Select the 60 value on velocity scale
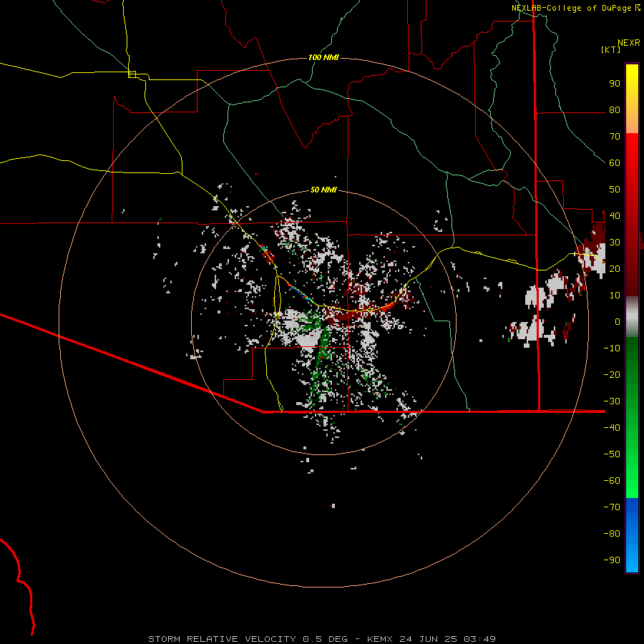The height and width of the screenshot is (644, 644). pos(615,162)
